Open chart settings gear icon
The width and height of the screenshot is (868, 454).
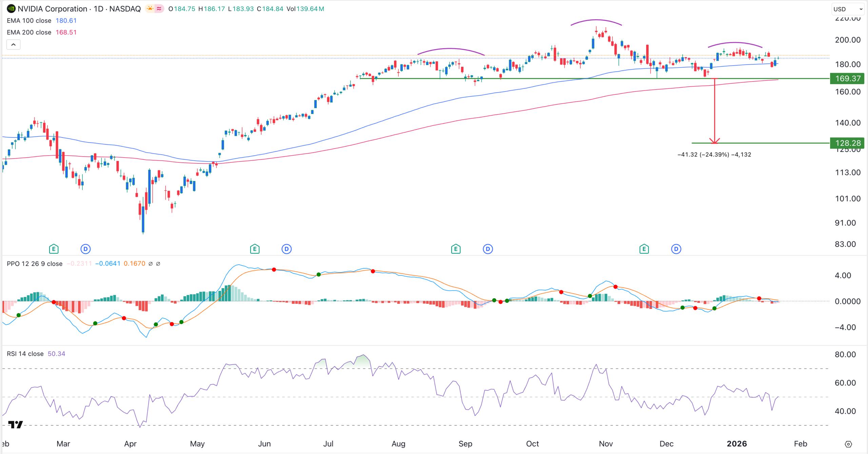coord(848,444)
